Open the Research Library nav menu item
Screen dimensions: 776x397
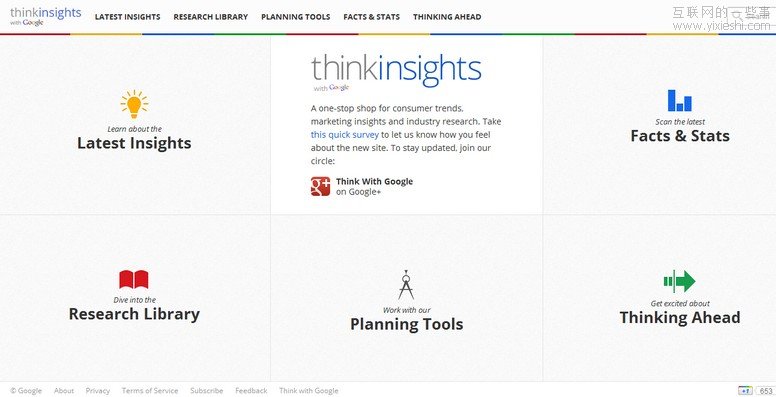pyautogui.click(x=211, y=17)
